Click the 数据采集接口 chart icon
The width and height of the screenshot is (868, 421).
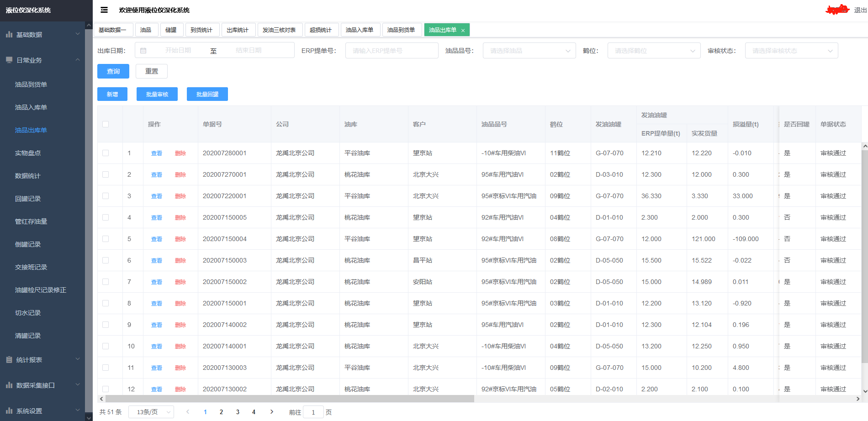click(x=9, y=385)
